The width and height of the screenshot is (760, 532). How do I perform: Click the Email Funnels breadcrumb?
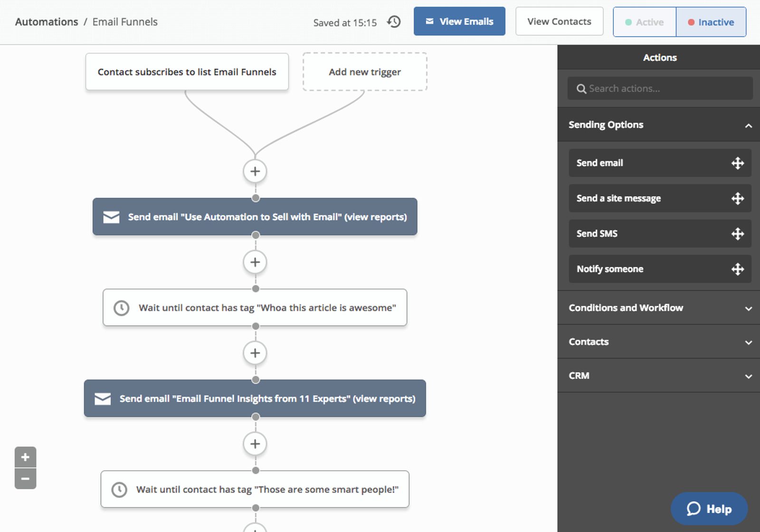(x=125, y=21)
